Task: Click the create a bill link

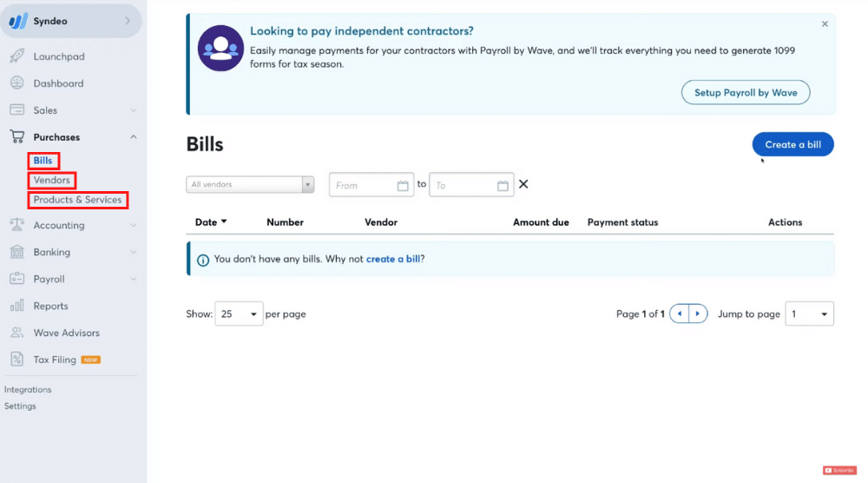Action: pos(393,259)
